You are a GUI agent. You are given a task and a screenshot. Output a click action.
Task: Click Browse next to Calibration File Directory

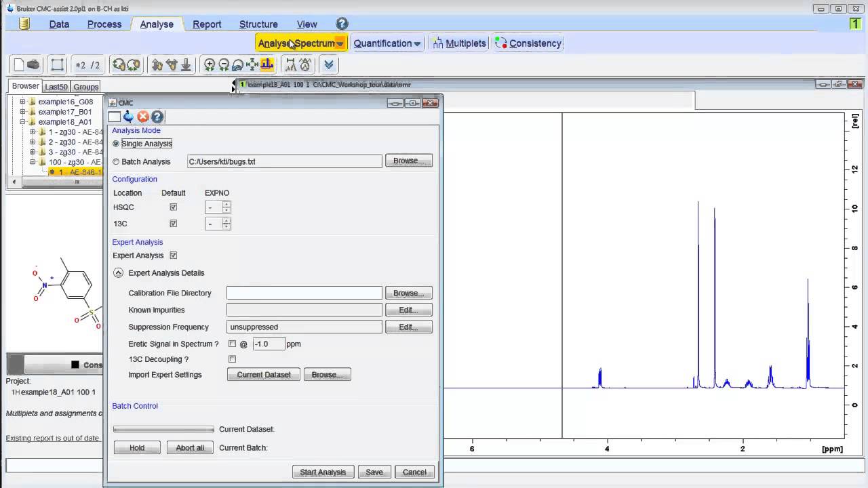tap(409, 293)
